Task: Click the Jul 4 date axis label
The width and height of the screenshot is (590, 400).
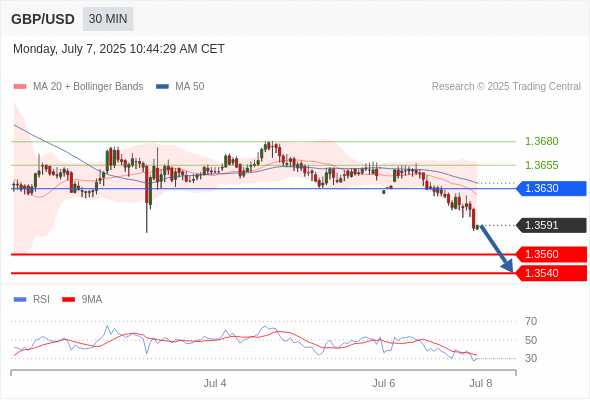Action: point(215,383)
